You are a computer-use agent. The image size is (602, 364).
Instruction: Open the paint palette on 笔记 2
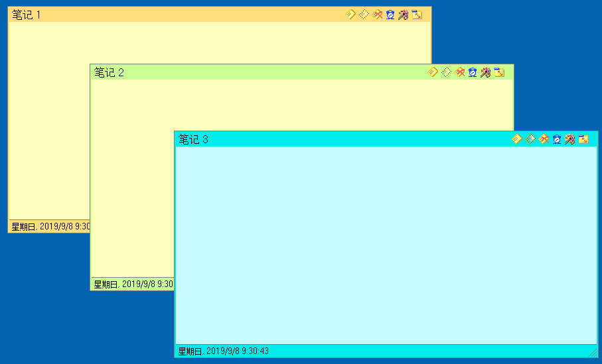tap(485, 72)
